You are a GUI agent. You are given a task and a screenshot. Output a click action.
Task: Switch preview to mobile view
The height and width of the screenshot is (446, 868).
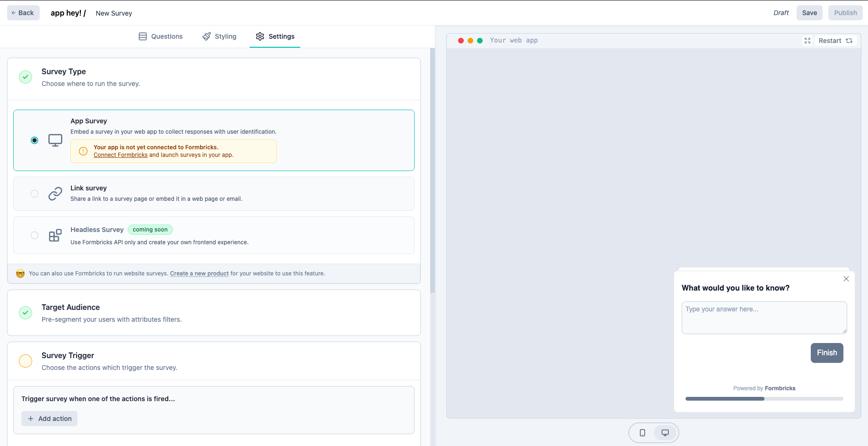pos(642,433)
